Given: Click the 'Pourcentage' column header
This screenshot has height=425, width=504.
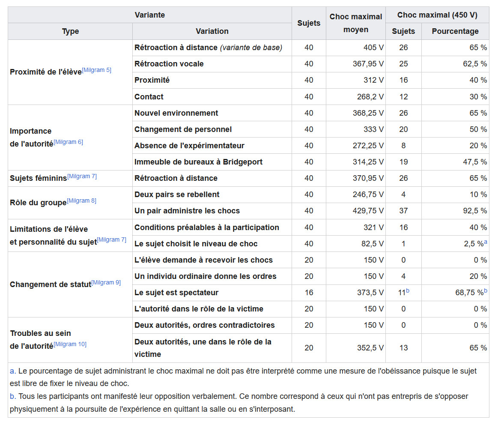Looking at the screenshot, I should click(455, 31).
